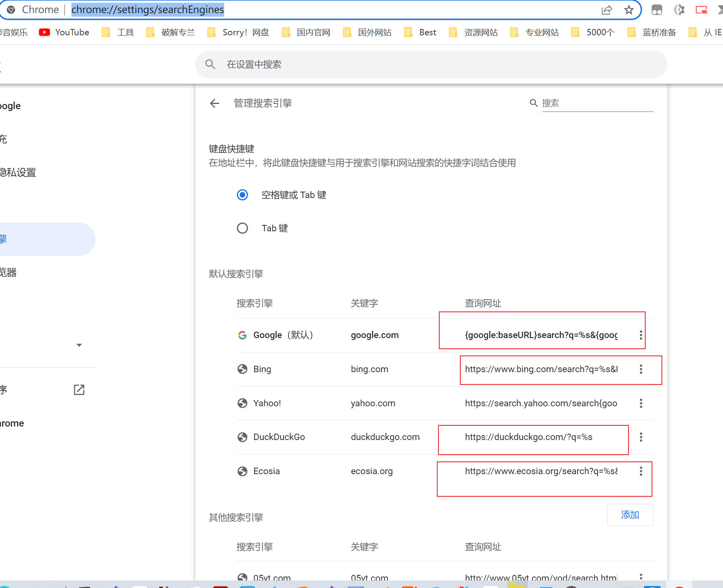Click the globe icon beside DuckDuckGo
This screenshot has width=723, height=588.
242,437
